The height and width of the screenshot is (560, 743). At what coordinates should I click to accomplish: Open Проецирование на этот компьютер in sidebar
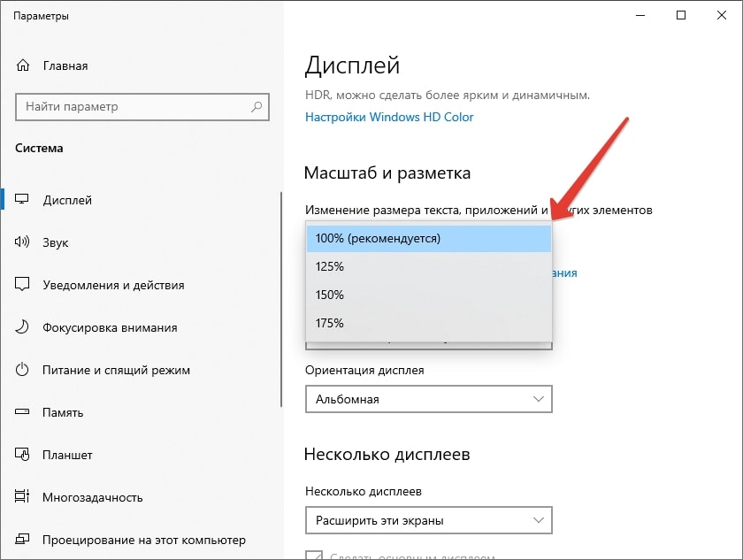pos(143,540)
